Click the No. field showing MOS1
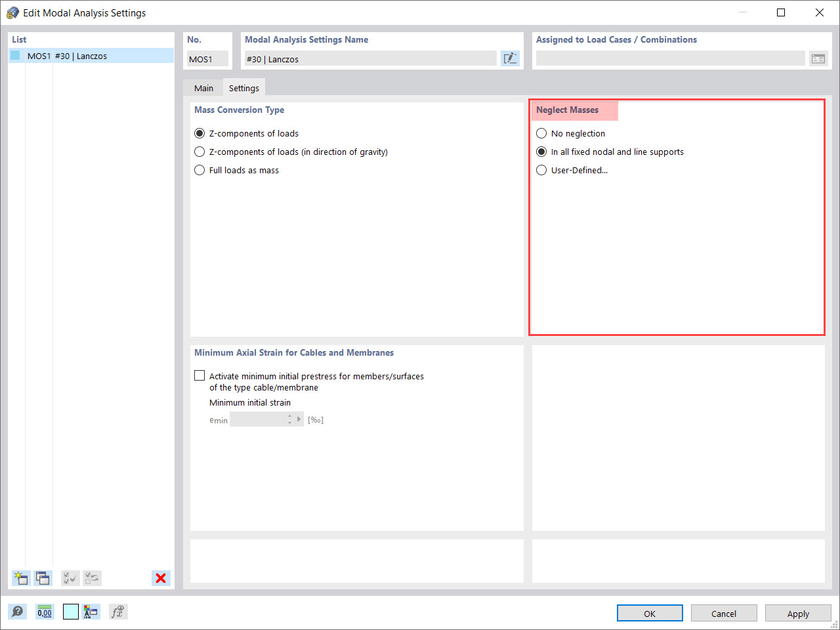The image size is (840, 630). pos(207,58)
